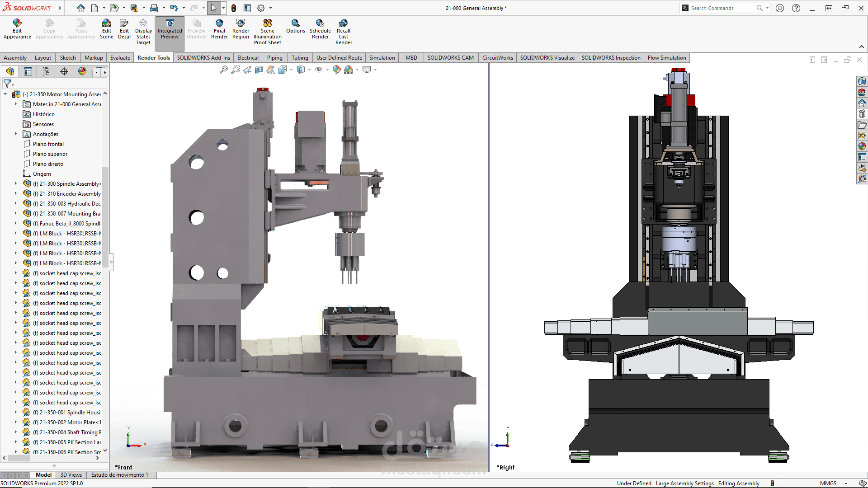The image size is (868, 488).
Task: Click Previous View icon
Action: click(247, 70)
